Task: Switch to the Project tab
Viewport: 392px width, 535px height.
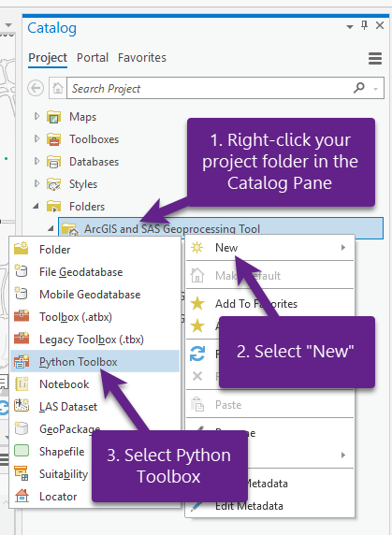Action: coord(48,58)
